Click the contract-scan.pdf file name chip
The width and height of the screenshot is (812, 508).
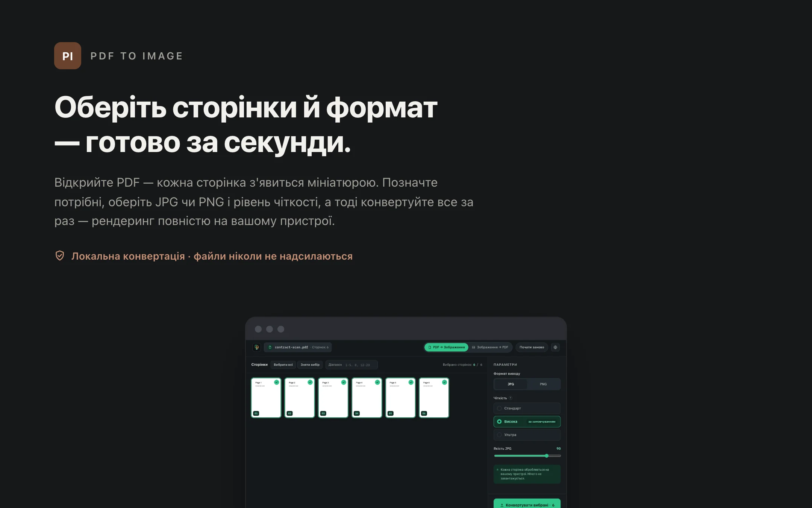coord(298,347)
